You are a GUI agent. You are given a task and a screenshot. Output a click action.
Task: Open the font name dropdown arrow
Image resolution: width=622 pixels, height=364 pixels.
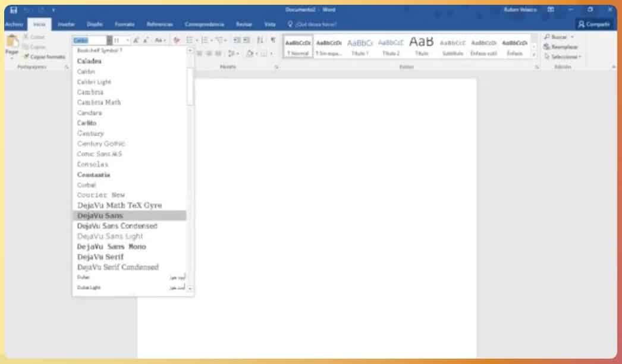(x=109, y=40)
